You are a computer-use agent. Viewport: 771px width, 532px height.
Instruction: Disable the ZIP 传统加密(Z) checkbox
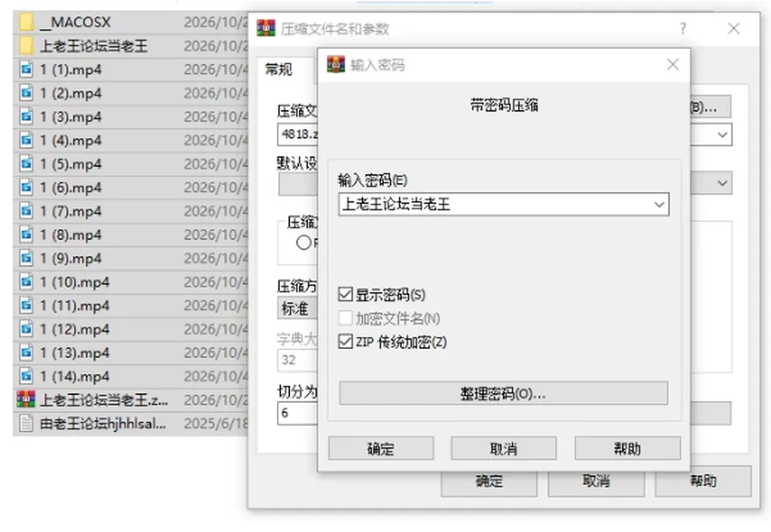pos(345,341)
